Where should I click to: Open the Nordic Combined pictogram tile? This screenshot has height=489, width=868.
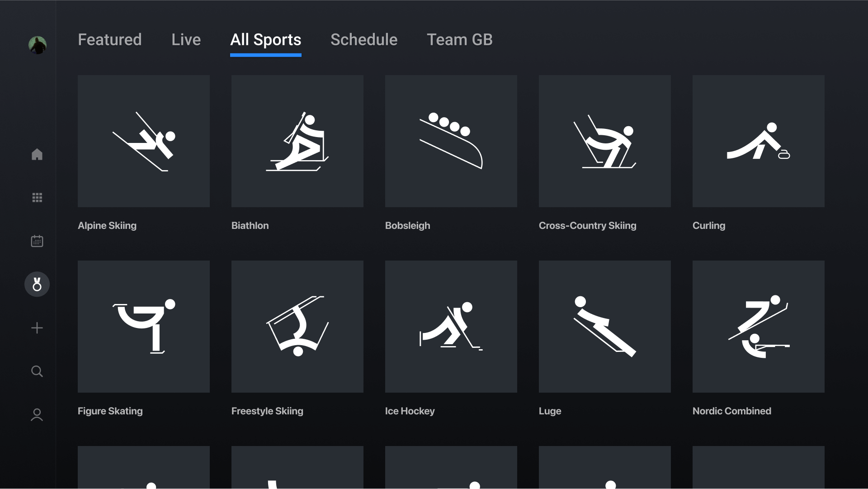pyautogui.click(x=759, y=327)
